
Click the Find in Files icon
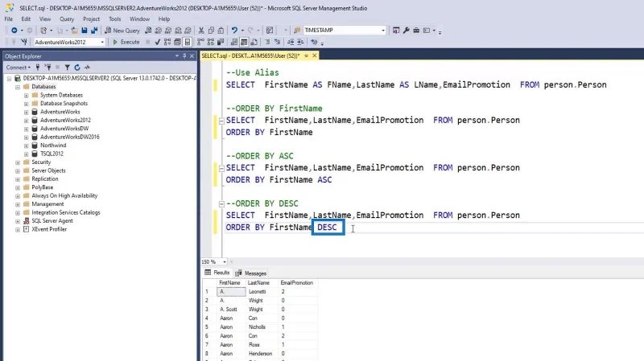click(x=297, y=31)
